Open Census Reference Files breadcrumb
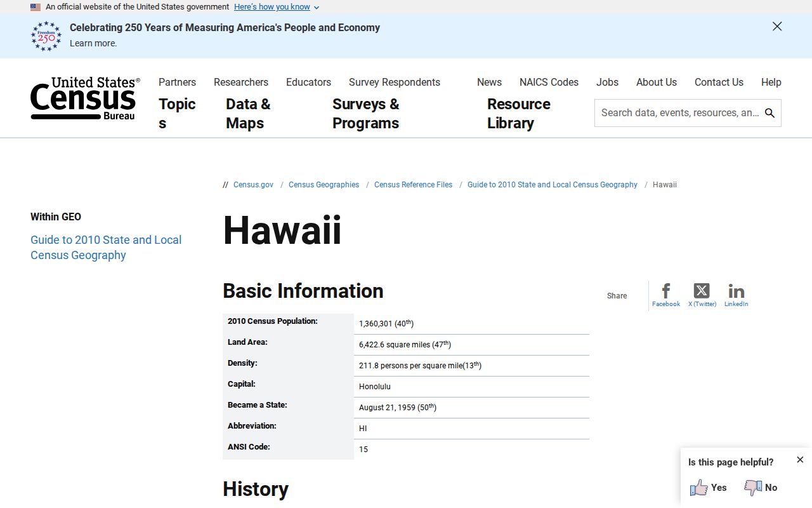Screen dimensions: 812x508 point(413,185)
